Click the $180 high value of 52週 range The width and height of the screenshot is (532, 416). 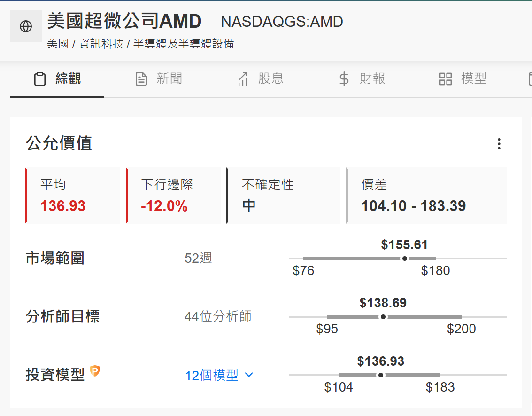[x=435, y=271]
